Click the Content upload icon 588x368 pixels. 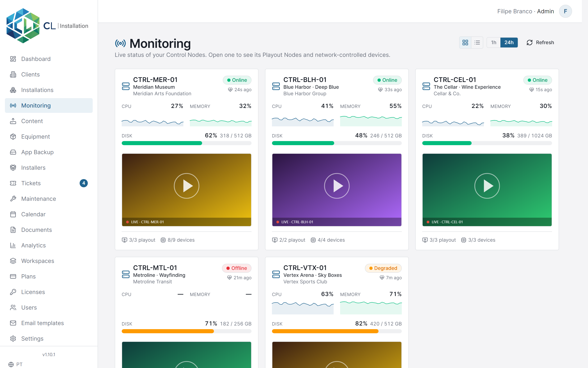pyautogui.click(x=13, y=121)
